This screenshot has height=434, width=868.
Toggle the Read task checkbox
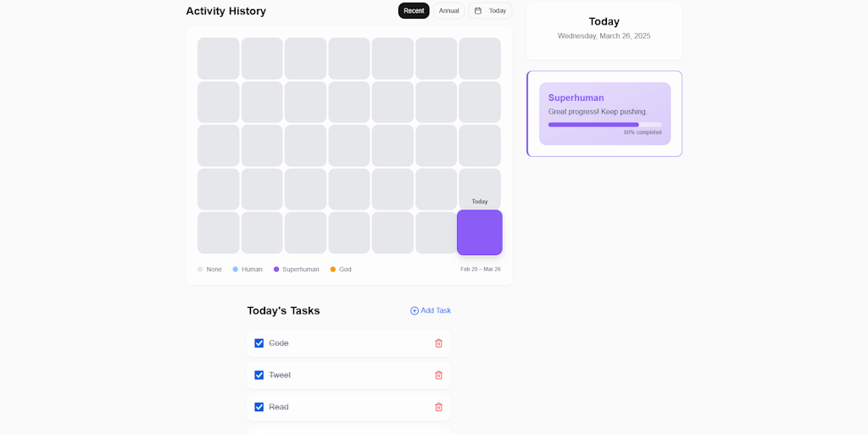259,407
